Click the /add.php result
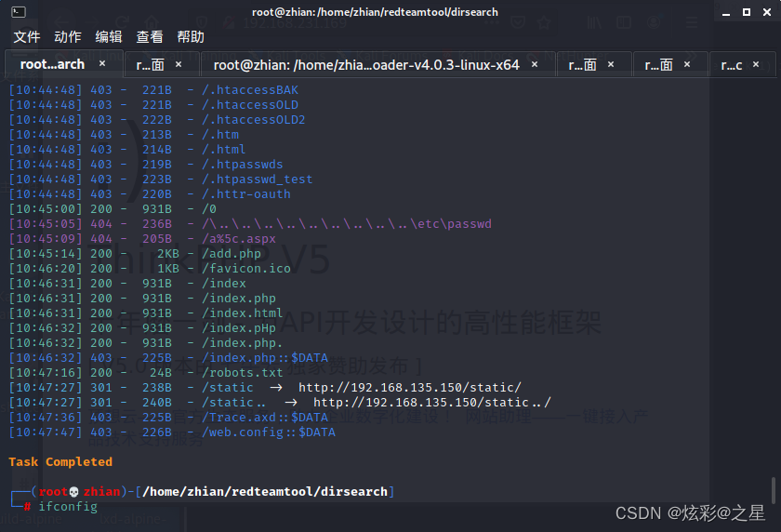This screenshot has height=532, width=781. click(135, 254)
